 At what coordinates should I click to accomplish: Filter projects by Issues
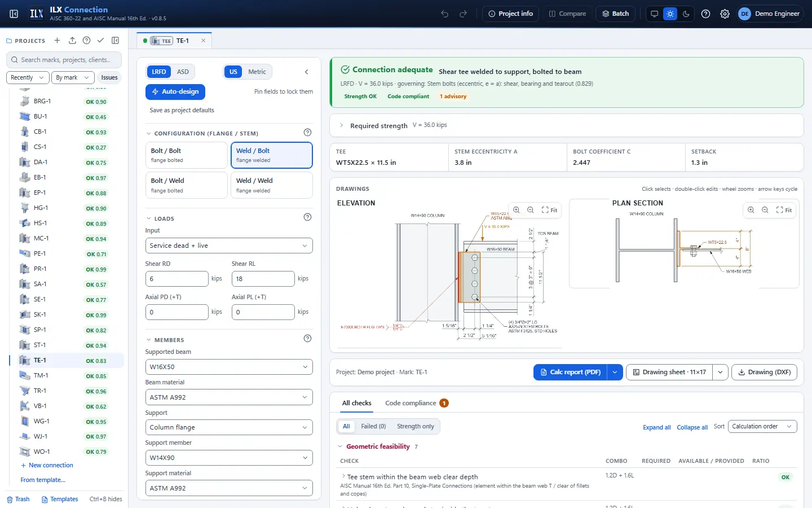[x=109, y=77]
